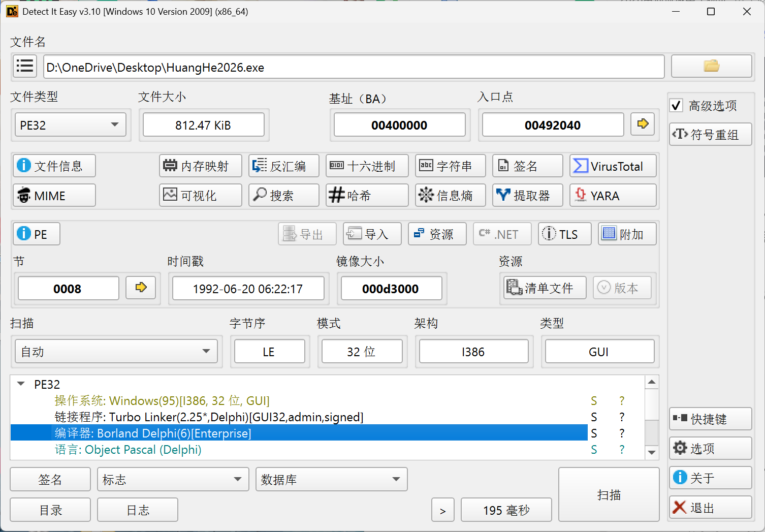Open 字符串 strings viewer
Viewport: 765px width, 532px height.
coord(451,166)
